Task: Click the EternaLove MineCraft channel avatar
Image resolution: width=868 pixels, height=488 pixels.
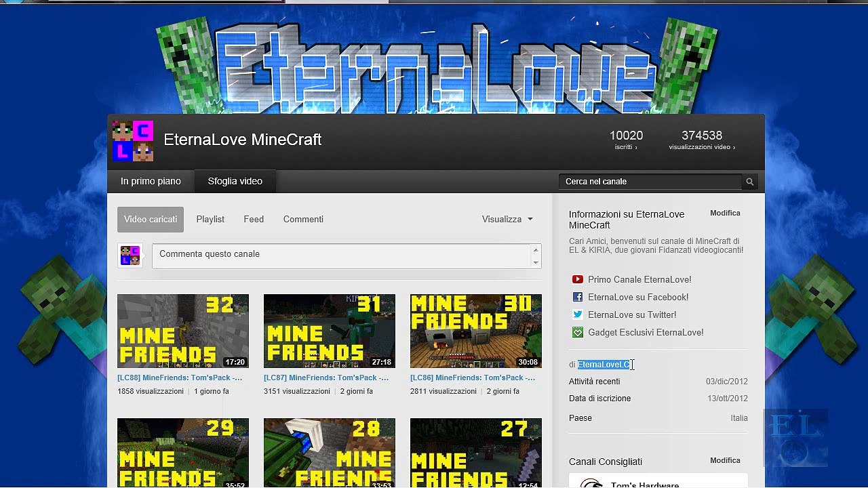Action: (133, 141)
